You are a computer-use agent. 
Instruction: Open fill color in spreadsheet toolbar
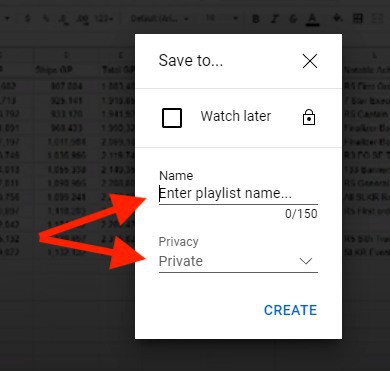click(338, 18)
